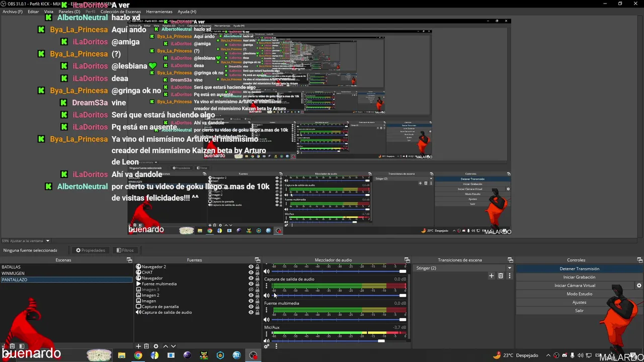This screenshot has height=362, width=644.
Task: Open the Vista menu
Action: pos(49,12)
